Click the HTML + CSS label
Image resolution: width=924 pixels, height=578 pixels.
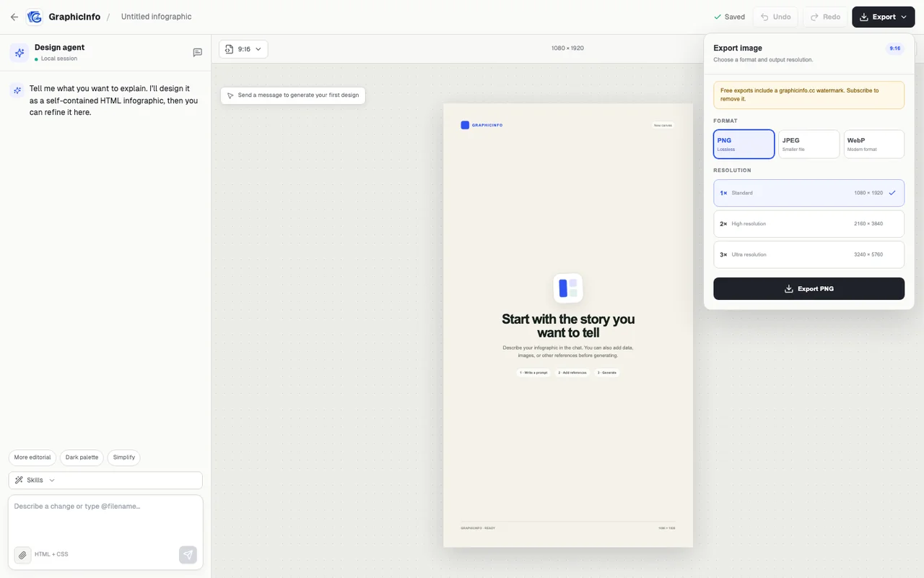51,555
